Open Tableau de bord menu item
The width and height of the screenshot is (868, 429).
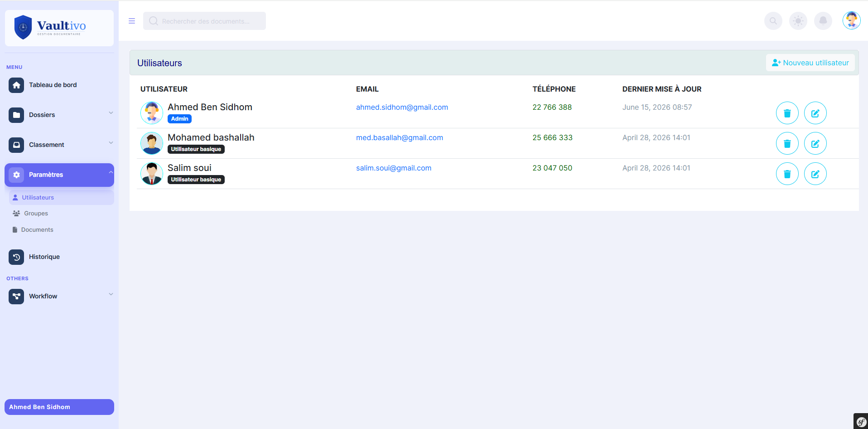[x=59, y=85]
